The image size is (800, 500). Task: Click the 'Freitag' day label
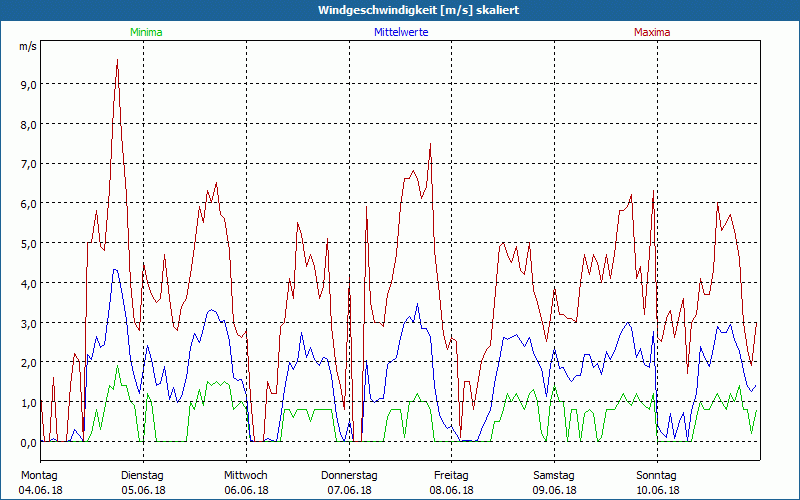coord(451,476)
